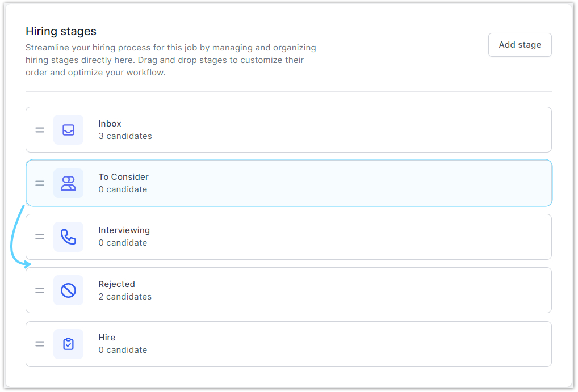Click the Inbox tray stage icon
This screenshot has height=392, width=578.
[68, 130]
